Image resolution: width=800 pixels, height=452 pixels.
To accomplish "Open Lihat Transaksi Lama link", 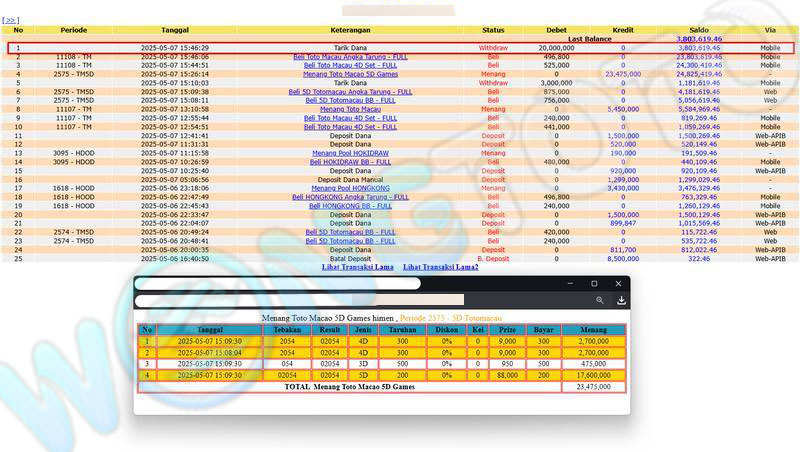I will (357, 267).
